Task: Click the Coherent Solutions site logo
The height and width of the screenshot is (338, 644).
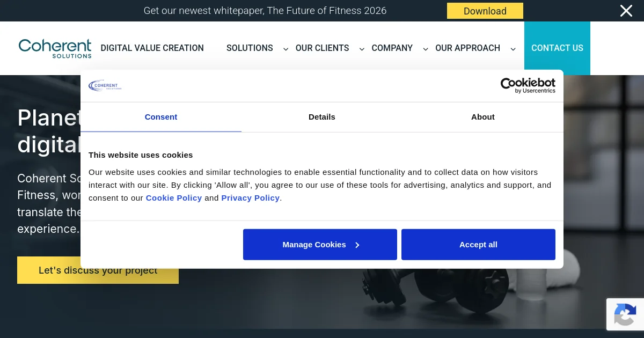Action: 55,48
